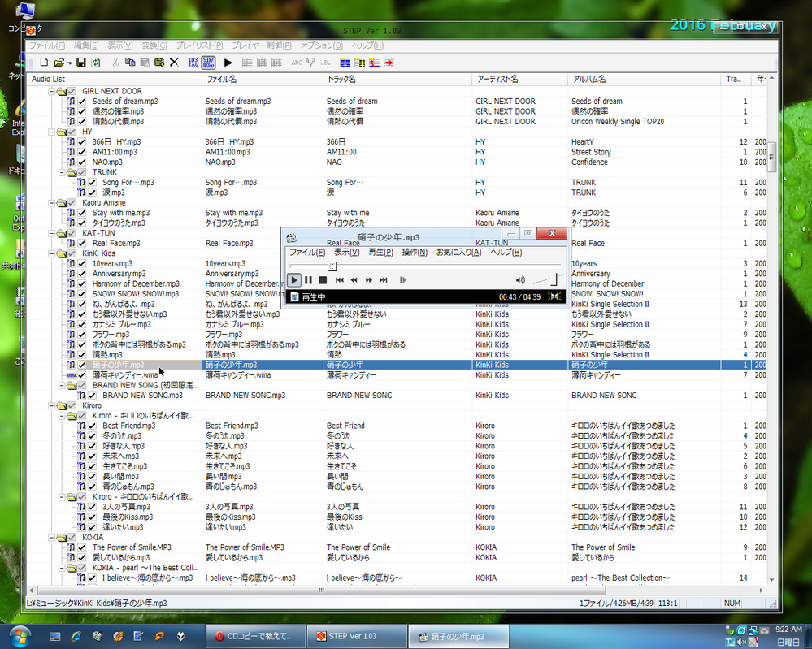Toggle checkbox for 10years.mp3
Image resolution: width=812 pixels, height=649 pixels.
point(82,263)
